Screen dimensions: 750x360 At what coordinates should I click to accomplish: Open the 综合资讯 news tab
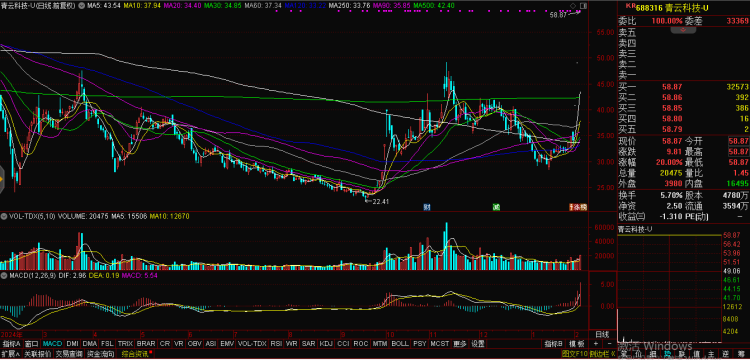[x=135, y=354]
